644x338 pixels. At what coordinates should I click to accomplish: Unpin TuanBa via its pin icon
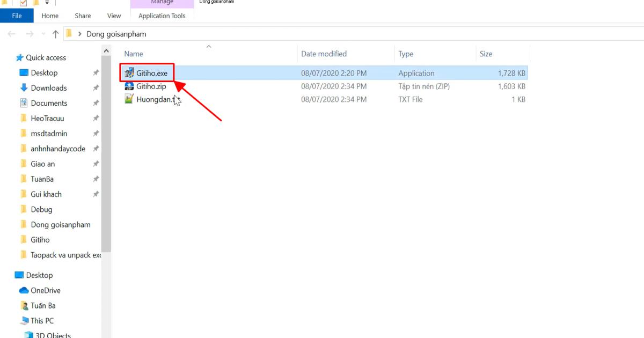[96, 179]
